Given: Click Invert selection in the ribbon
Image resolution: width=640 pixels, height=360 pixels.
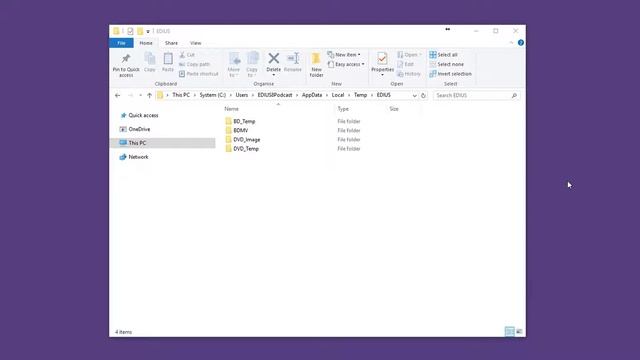Looking at the screenshot, I should click(450, 74).
